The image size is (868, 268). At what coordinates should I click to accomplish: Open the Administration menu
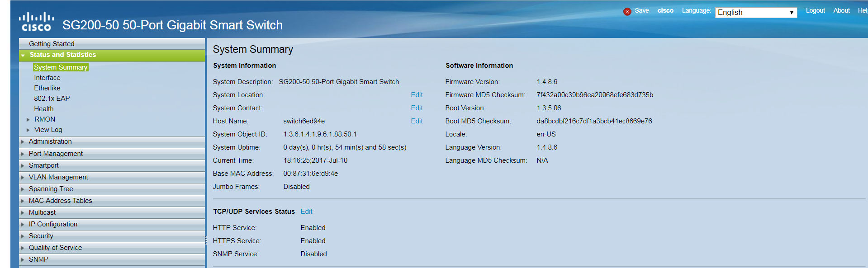tap(50, 141)
